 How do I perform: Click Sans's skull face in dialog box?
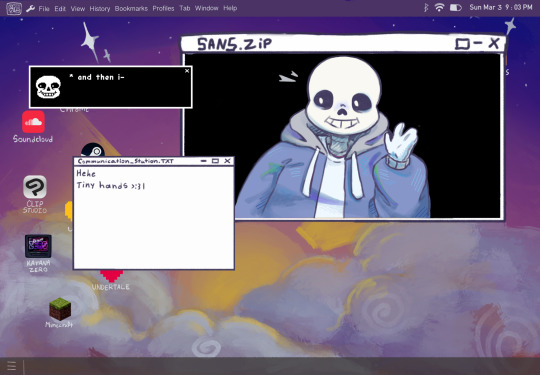click(x=48, y=87)
